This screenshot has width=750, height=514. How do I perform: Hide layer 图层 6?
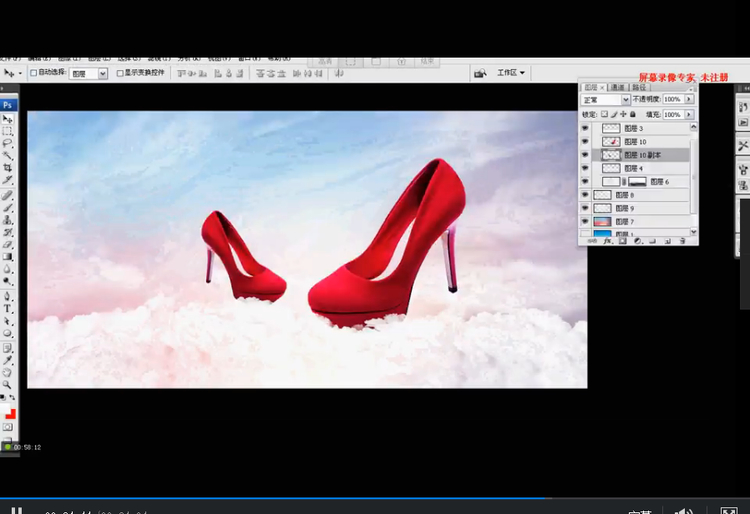[585, 182]
